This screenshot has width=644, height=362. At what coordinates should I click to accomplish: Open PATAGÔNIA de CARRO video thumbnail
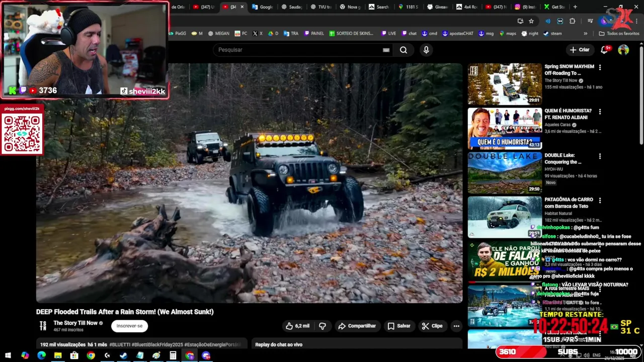[x=505, y=217]
